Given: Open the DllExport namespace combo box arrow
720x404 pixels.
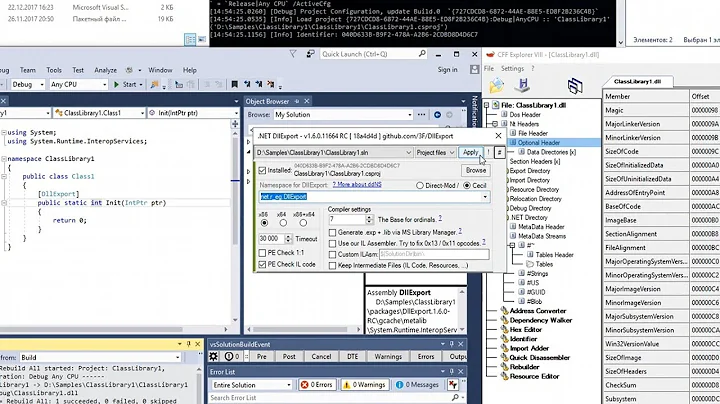Looking at the screenshot, I should tap(485, 197).
